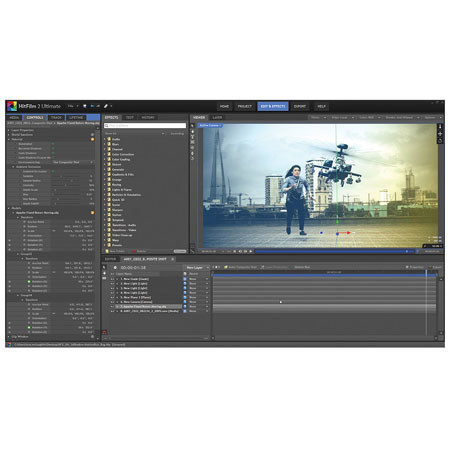Screen dimensions: 450x450
Task: Select the Transitions - Video folder icon
Action: pos(109,230)
